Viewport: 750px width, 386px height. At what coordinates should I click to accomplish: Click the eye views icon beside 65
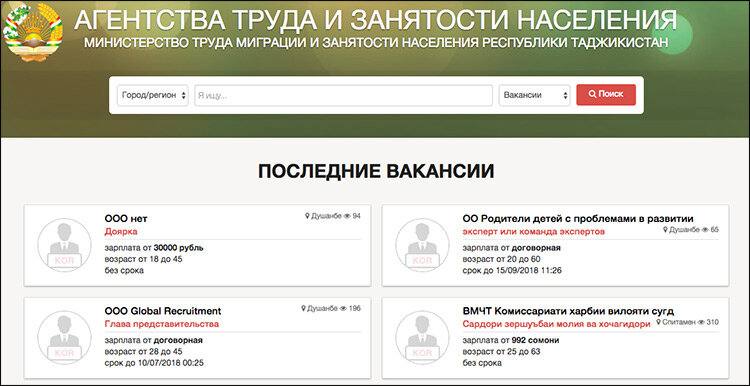coord(706,230)
